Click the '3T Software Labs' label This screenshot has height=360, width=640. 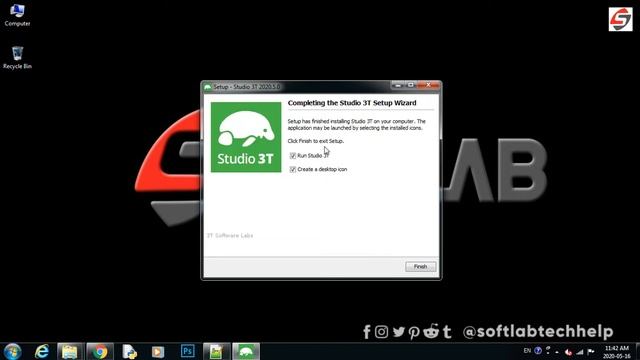tap(230, 236)
